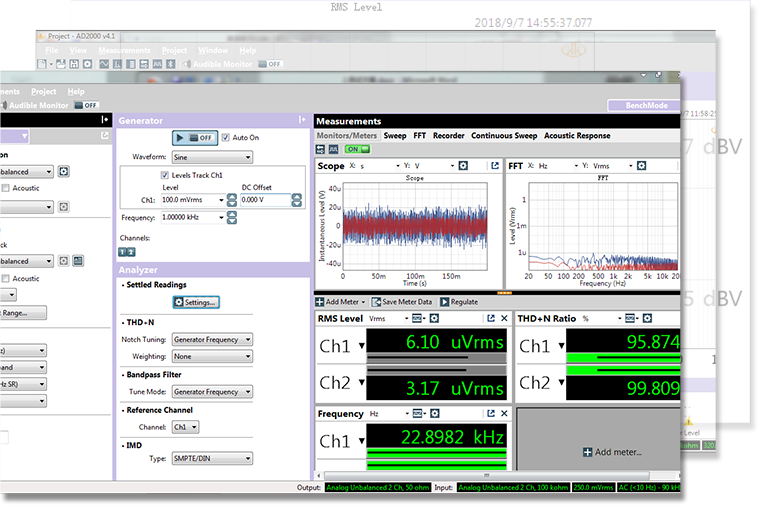Open THD+N Ratio meter settings gear
Screen dimensions: 758x505
(647, 318)
